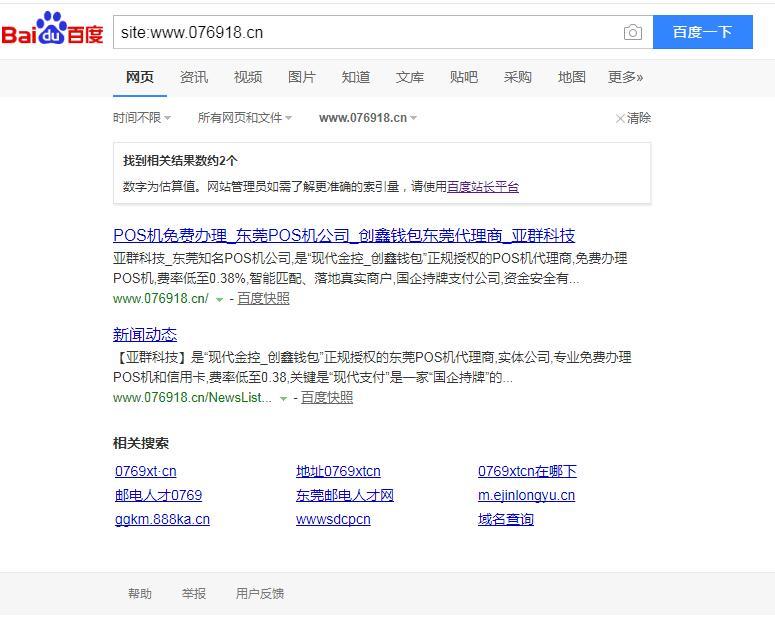Screen dimensions: 775x629
Task: Select the 找到相关结果数约2个 text
Action: [180, 161]
